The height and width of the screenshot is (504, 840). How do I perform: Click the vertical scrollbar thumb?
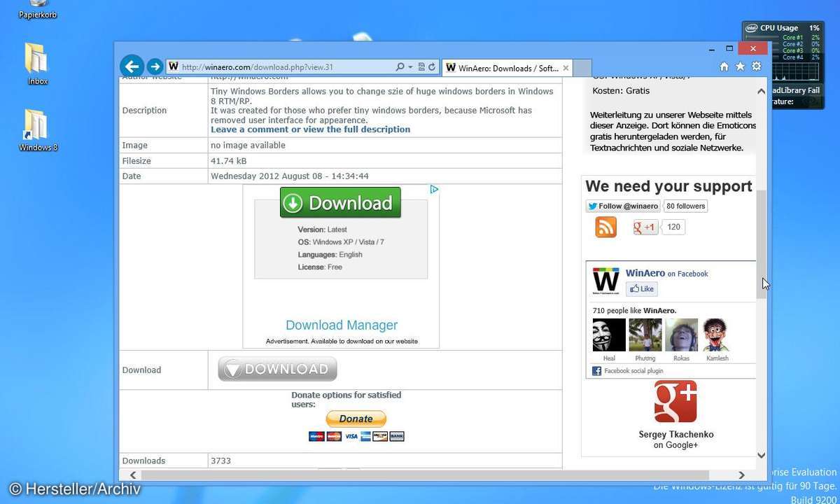point(762,245)
